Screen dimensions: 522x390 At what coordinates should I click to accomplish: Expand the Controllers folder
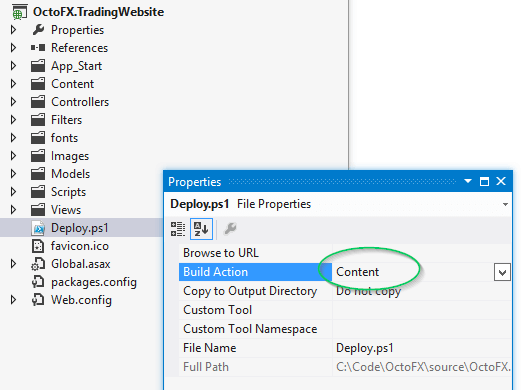pyautogui.click(x=13, y=102)
